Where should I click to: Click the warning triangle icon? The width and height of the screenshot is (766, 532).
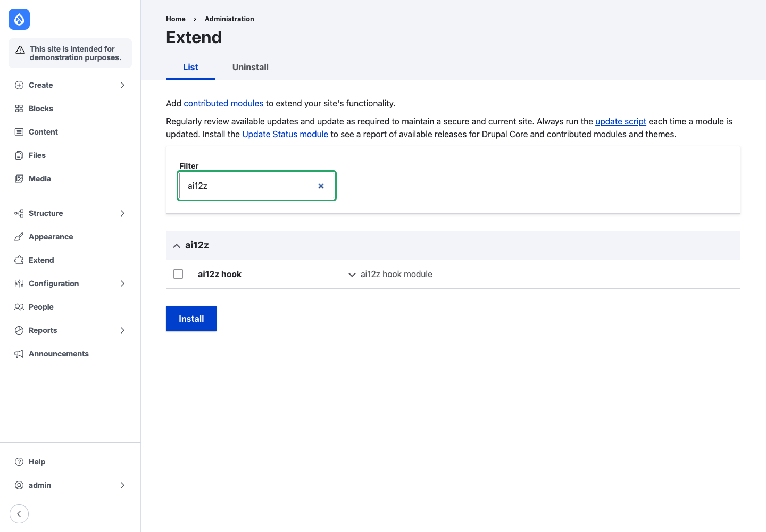20,50
